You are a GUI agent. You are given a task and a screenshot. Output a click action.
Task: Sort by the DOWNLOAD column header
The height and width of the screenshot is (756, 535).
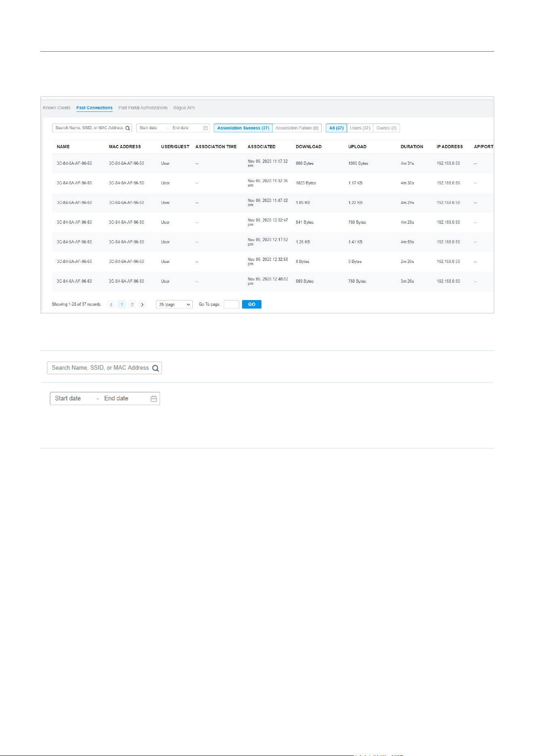309,147
